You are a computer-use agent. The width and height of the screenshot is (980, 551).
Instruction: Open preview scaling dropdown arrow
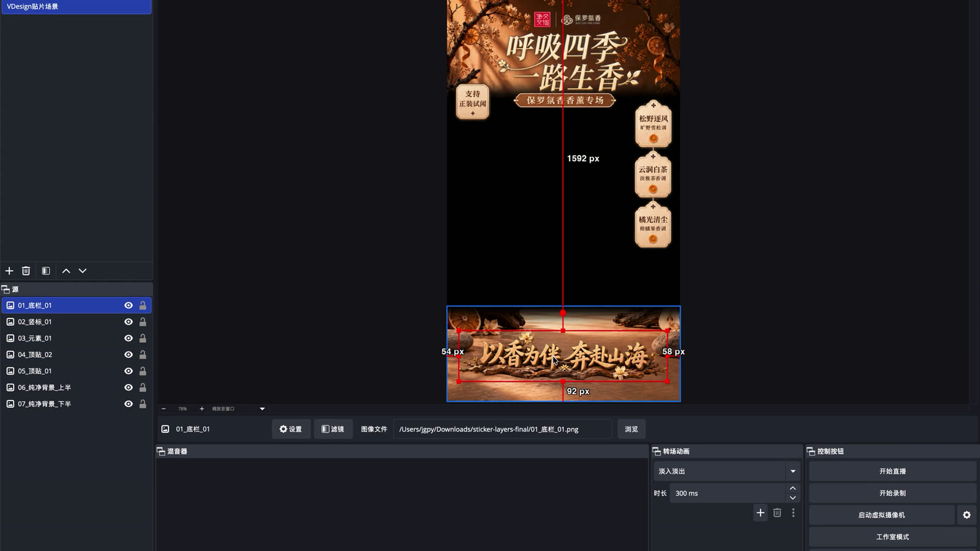(x=262, y=409)
